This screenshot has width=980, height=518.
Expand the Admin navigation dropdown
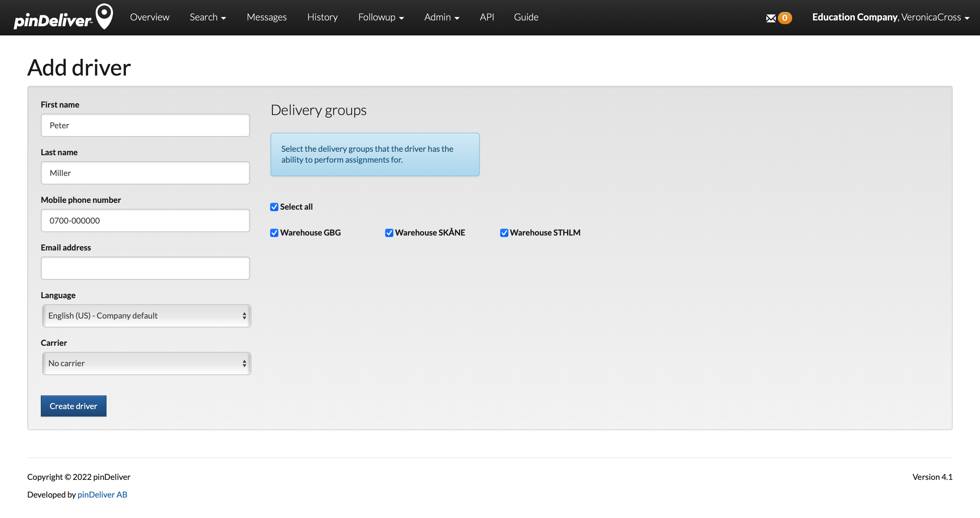442,17
